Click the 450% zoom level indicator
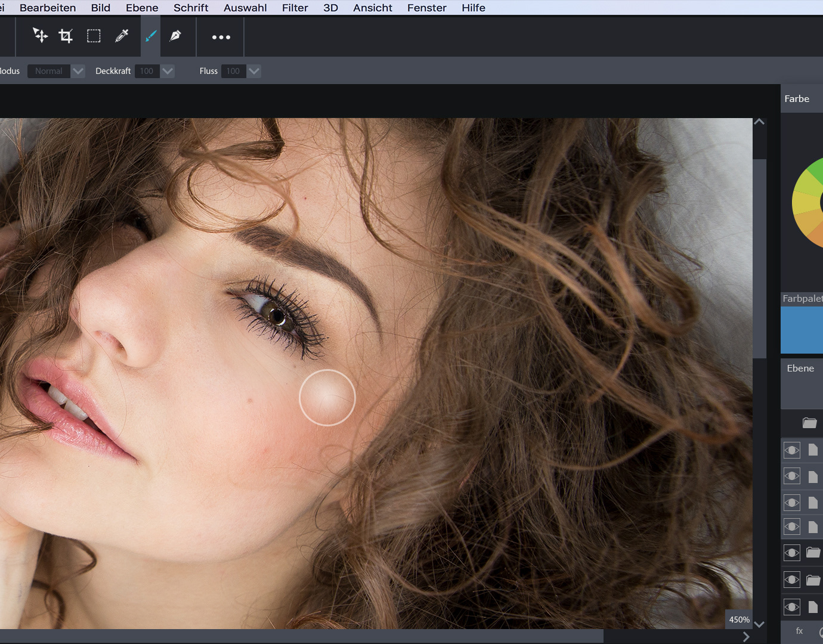The image size is (823, 644). tap(739, 620)
